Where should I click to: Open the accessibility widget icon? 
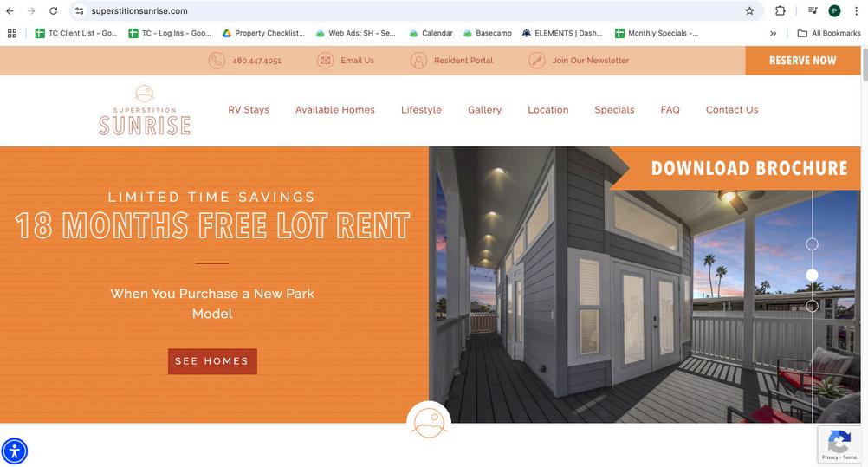15,451
